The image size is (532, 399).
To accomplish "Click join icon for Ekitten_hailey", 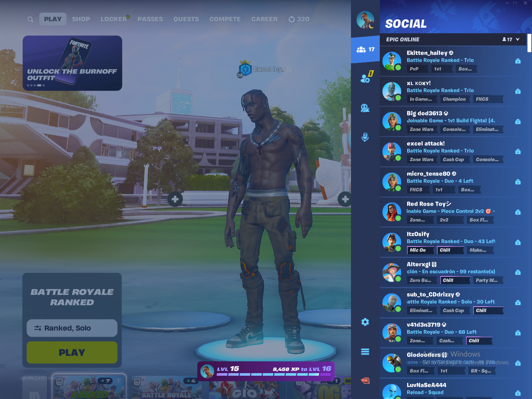I will coord(518,61).
